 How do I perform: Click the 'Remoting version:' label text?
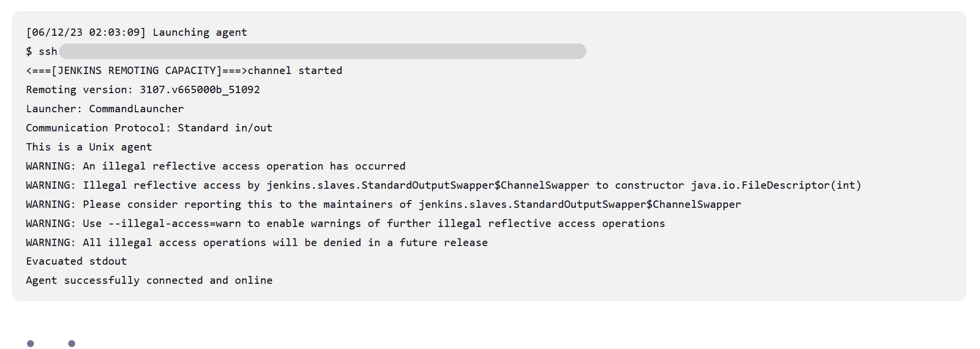click(80, 90)
